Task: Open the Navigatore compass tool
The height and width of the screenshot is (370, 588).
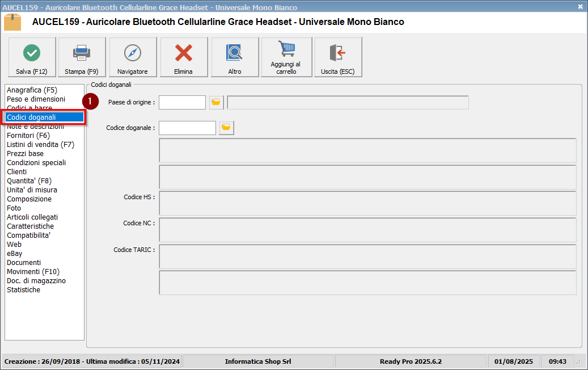Action: point(133,57)
